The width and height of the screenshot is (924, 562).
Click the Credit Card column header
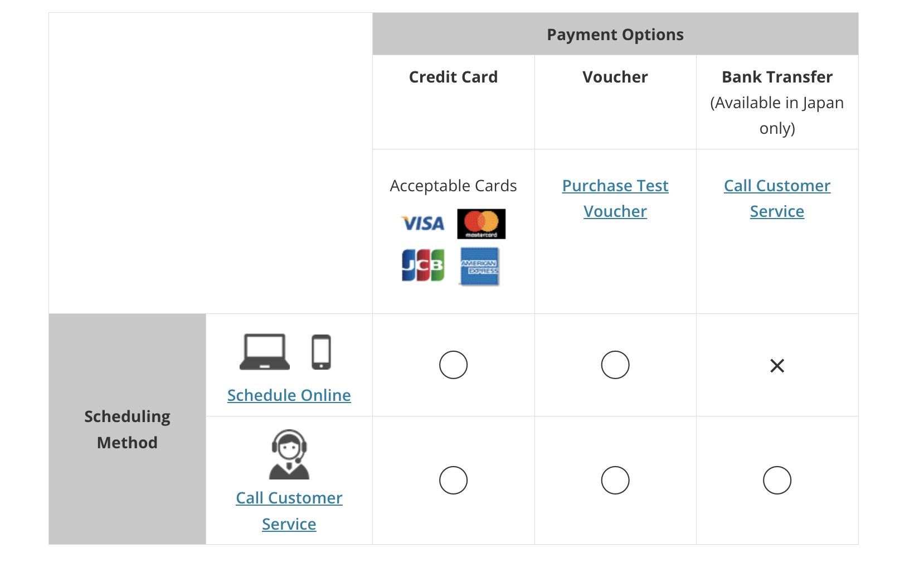click(453, 77)
